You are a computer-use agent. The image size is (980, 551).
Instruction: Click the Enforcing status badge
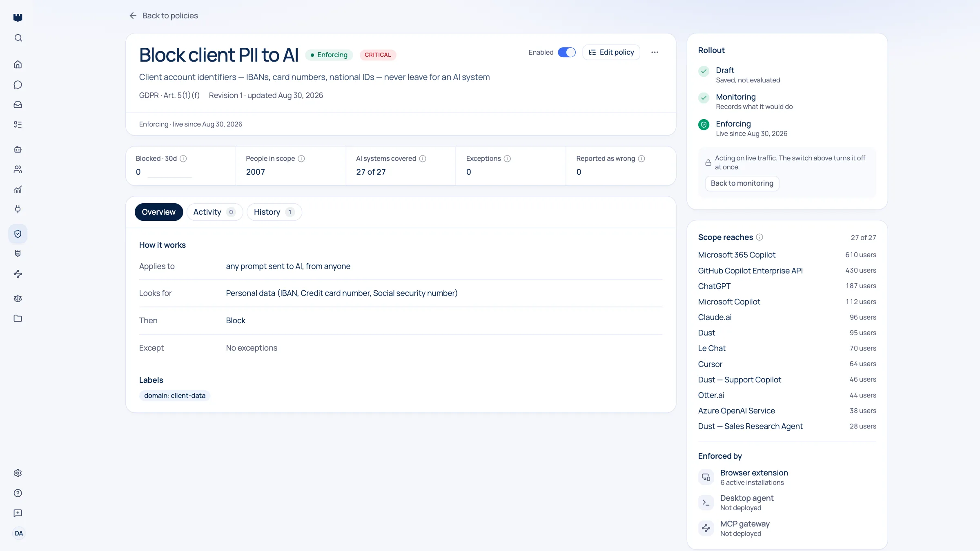(x=329, y=55)
